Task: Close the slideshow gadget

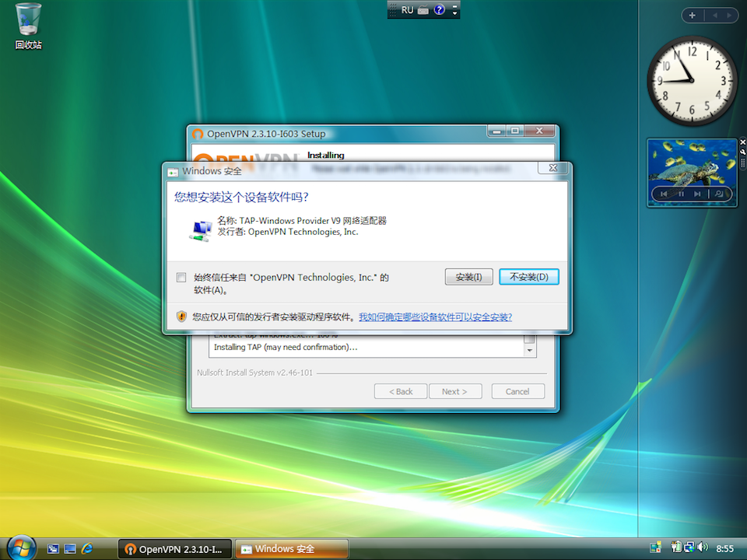Action: pyautogui.click(x=742, y=142)
